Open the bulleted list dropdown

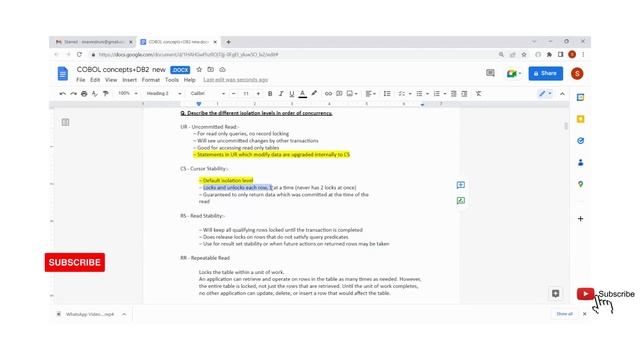[422, 94]
